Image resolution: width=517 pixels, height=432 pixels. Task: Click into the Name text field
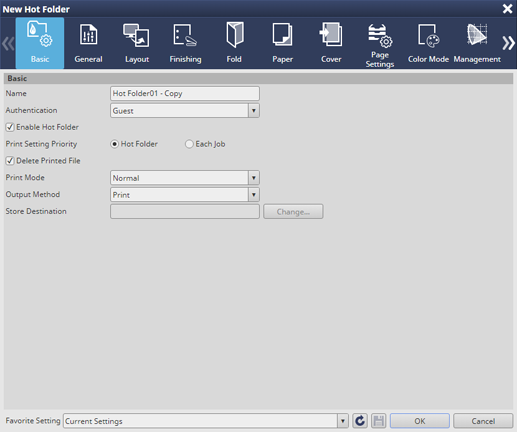tap(185, 93)
